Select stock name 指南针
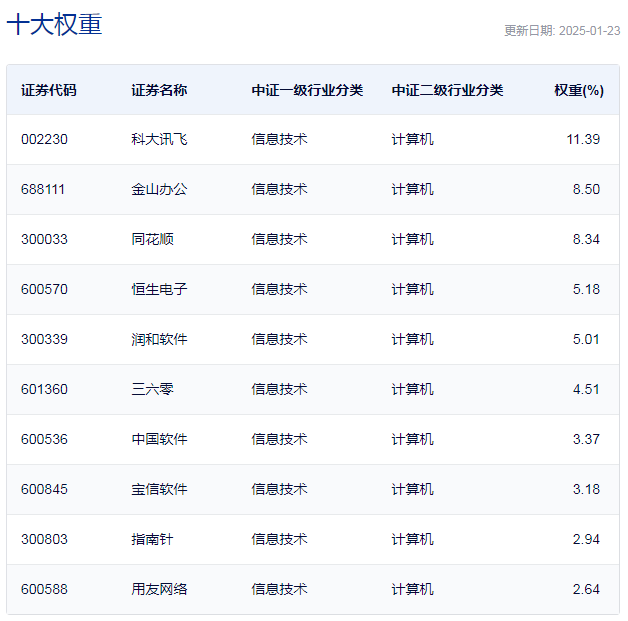This screenshot has width=628, height=621. pyautogui.click(x=152, y=540)
